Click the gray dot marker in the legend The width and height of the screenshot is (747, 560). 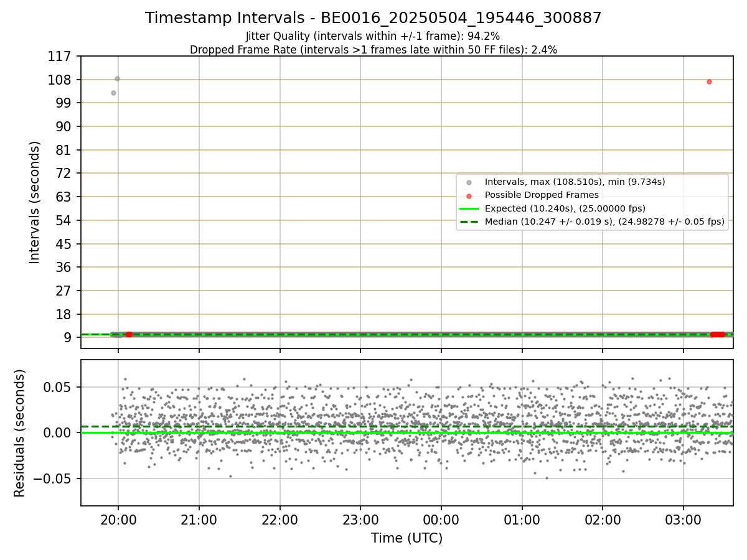(469, 182)
